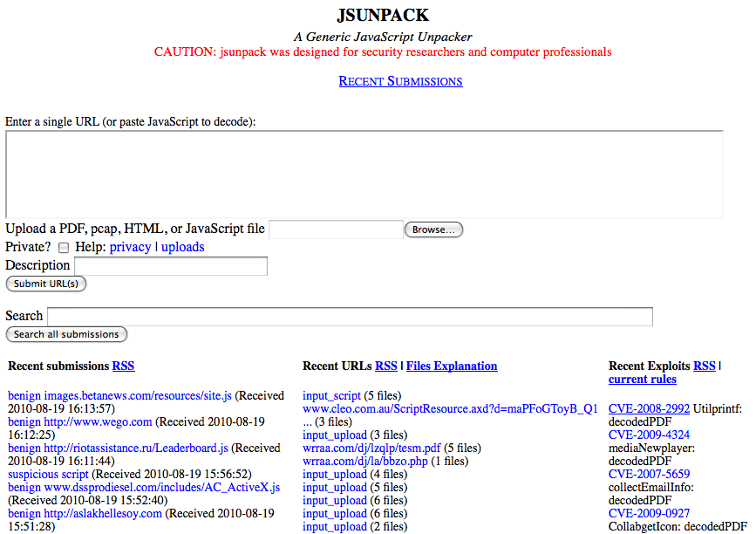
Task: Click the Search text field
Action: [350, 317]
